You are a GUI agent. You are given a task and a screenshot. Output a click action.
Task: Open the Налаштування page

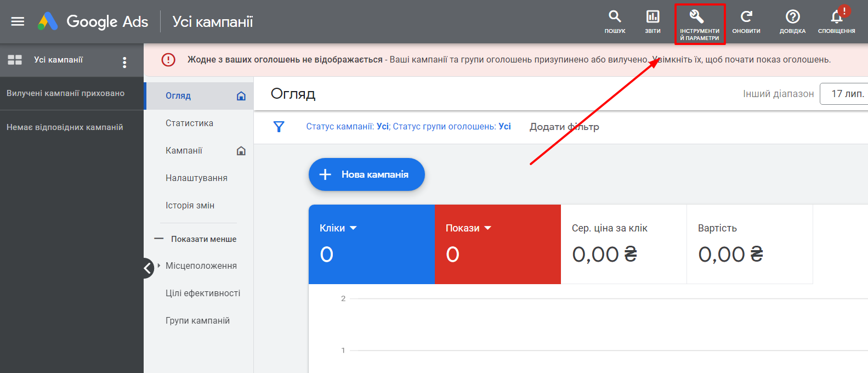196,178
